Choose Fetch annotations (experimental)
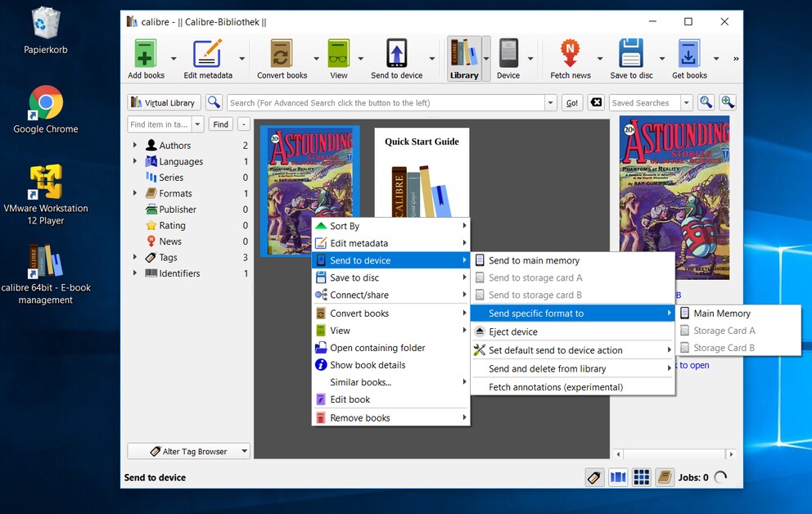The image size is (812, 514). [x=573, y=387]
